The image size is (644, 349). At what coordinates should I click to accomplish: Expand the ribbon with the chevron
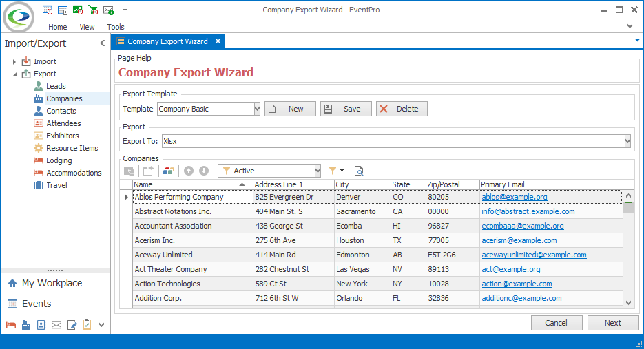[630, 26]
